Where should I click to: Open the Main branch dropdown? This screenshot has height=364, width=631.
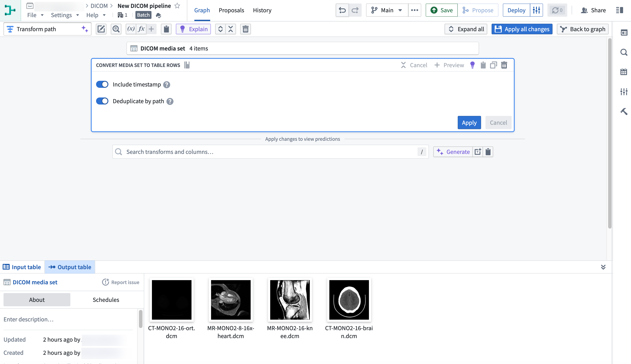pyautogui.click(x=387, y=10)
